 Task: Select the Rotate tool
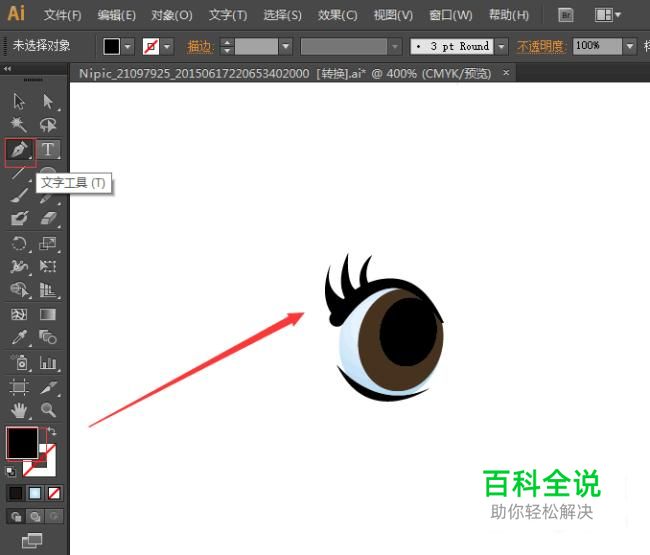coord(19,244)
